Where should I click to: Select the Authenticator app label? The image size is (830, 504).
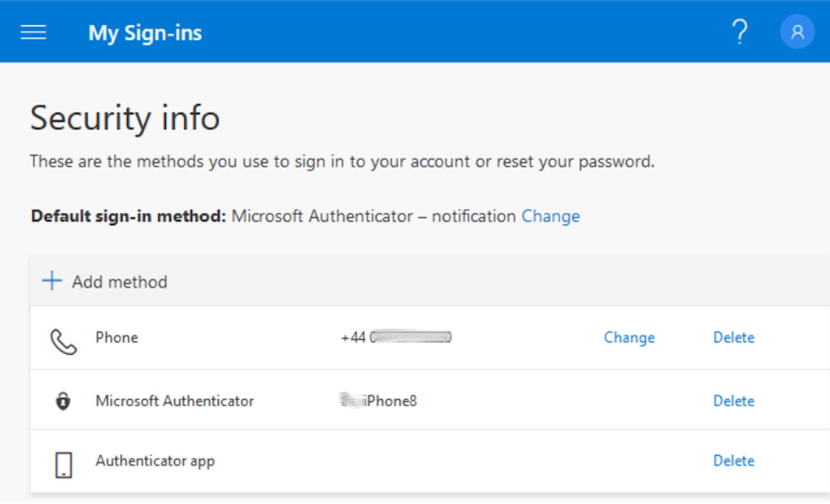pyautogui.click(x=155, y=460)
